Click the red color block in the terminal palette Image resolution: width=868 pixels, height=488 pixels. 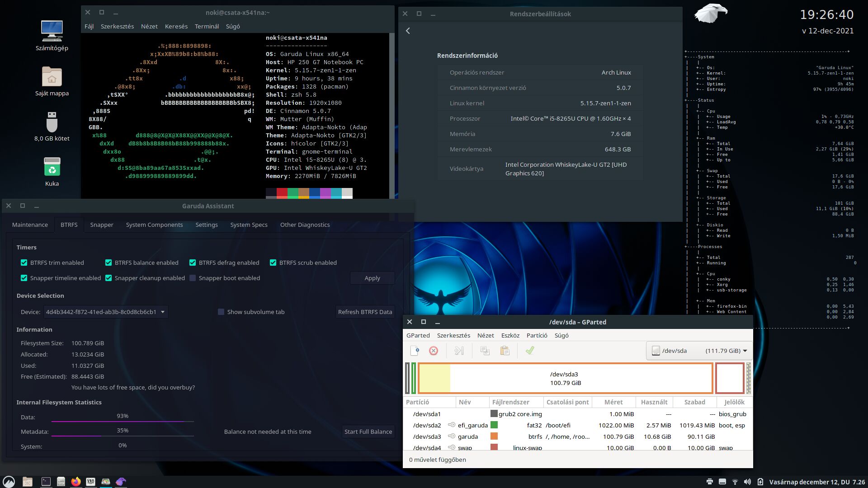(282, 193)
